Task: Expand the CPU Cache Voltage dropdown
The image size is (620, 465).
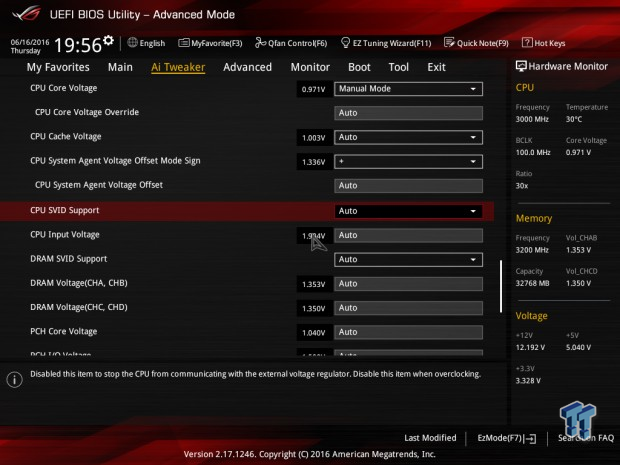Action: tap(408, 137)
